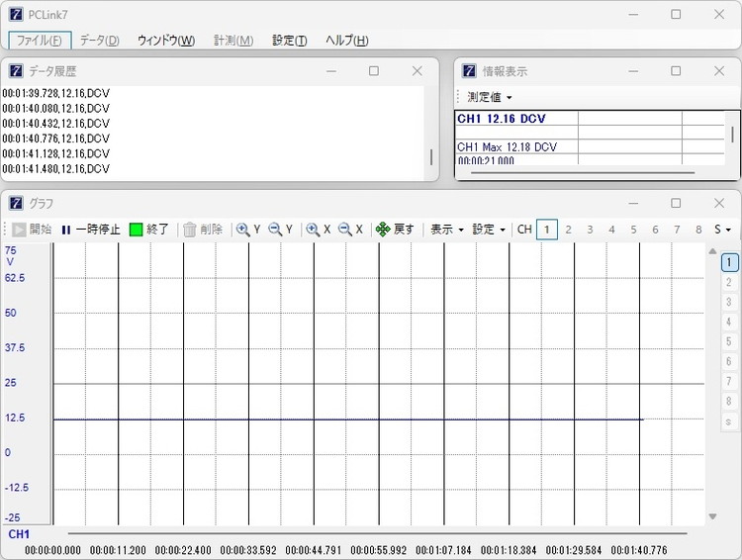Click the zoom out Y axis icon

point(280,230)
